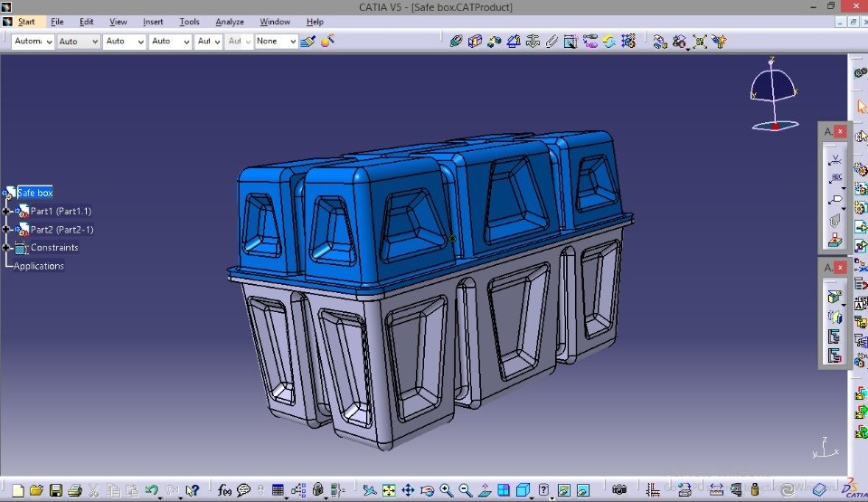Open the second graphic properties Auto dropdown
Viewport: 868px width, 502px height.
pyautogui.click(x=78, y=41)
